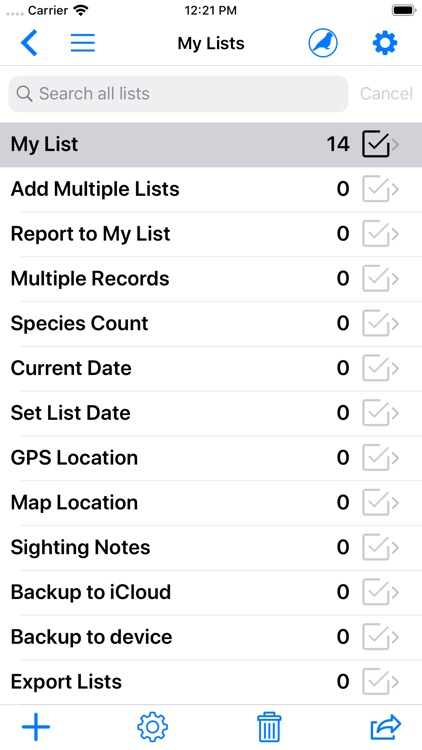Tap the Search all lists field
Image resolution: width=422 pixels, height=750 pixels.
(x=178, y=94)
